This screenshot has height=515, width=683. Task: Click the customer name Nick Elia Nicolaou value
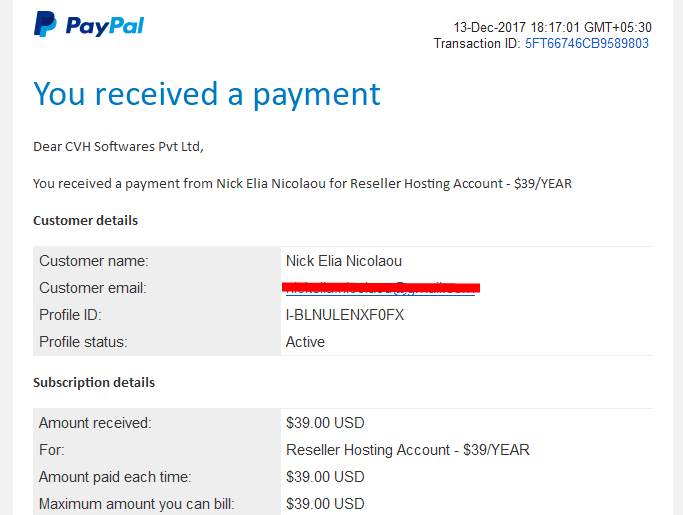344,261
